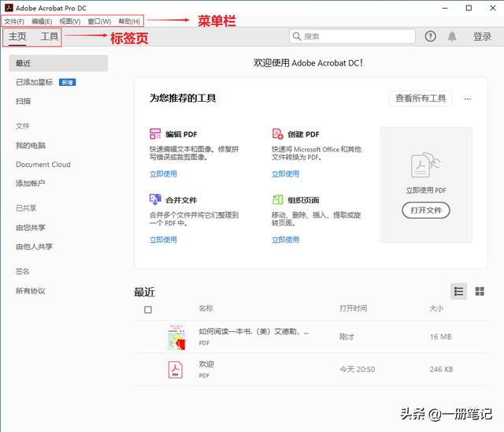Select Document Cloud in the sidebar
The image size is (504, 432).
pyautogui.click(x=43, y=165)
